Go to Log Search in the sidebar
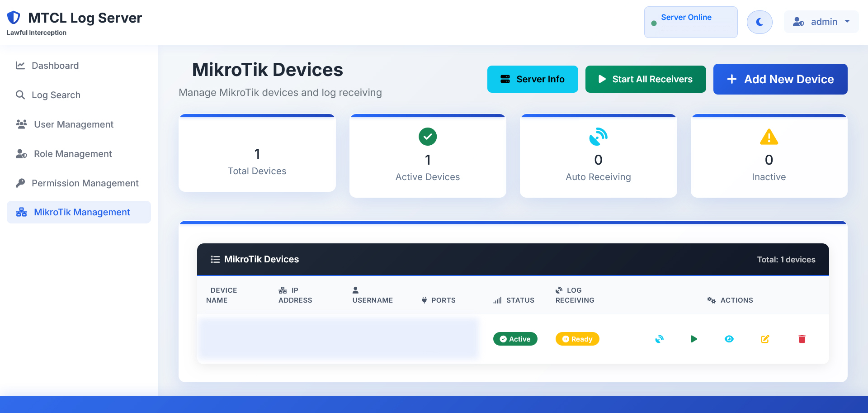The height and width of the screenshot is (413, 868). coord(56,95)
